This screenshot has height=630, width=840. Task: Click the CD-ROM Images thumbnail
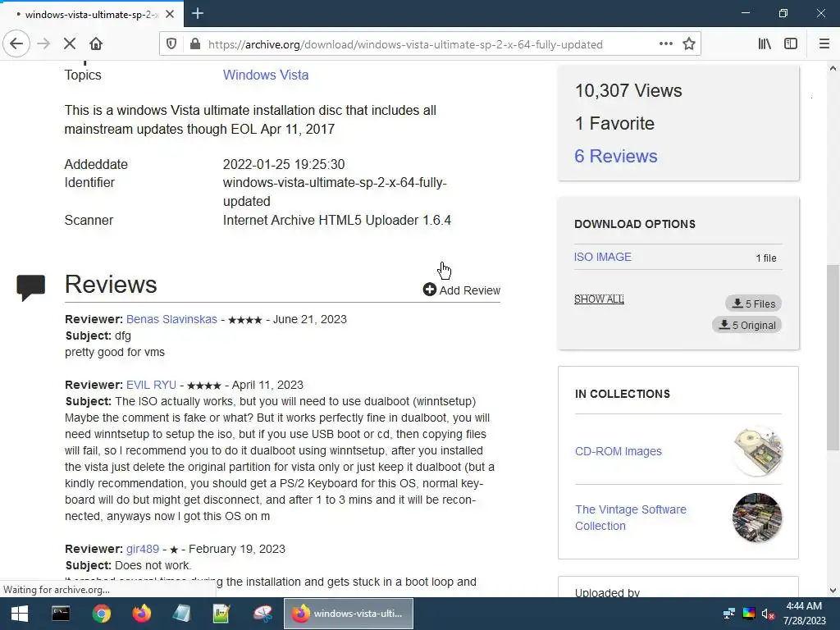click(x=757, y=451)
